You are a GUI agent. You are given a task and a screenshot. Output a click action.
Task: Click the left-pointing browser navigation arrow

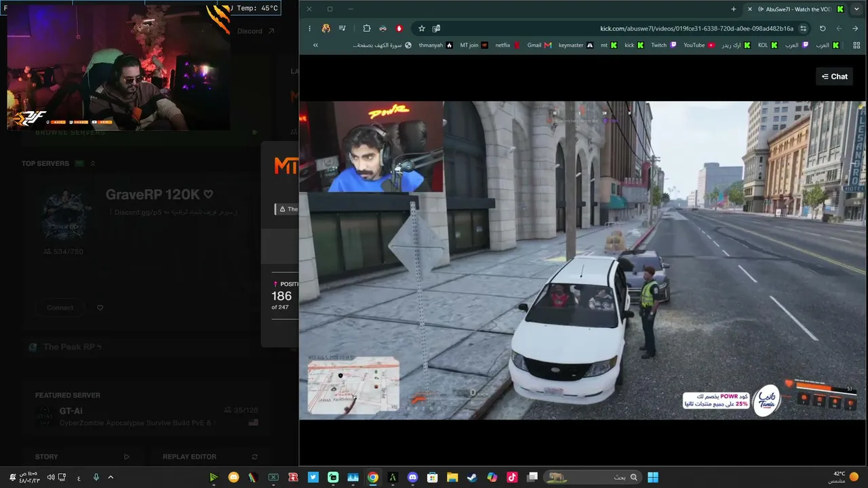pyautogui.click(x=839, y=28)
